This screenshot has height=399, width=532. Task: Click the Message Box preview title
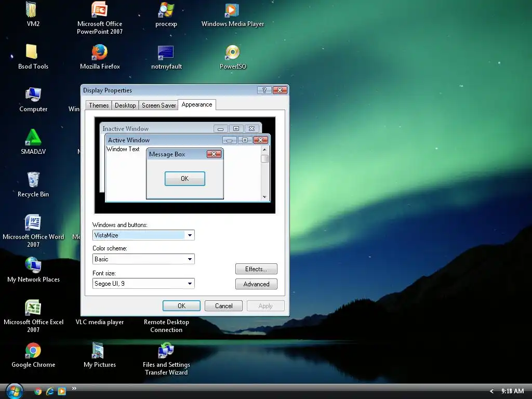pyautogui.click(x=167, y=154)
